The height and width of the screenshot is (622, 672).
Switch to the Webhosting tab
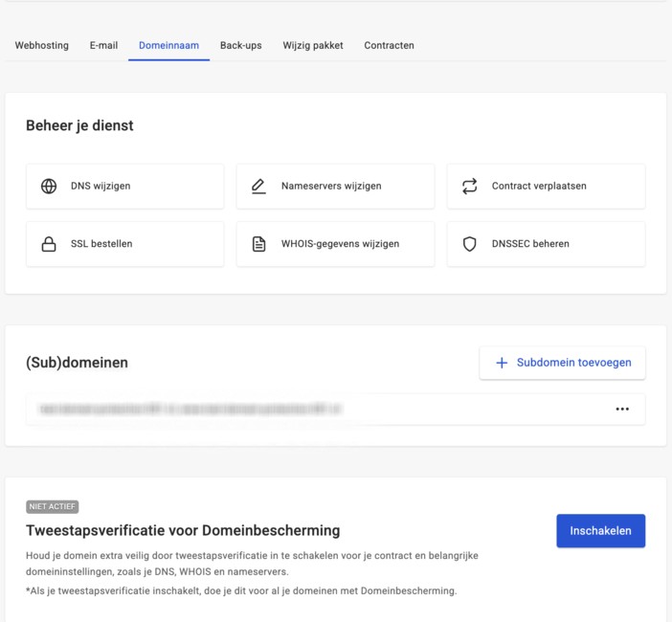(42, 45)
